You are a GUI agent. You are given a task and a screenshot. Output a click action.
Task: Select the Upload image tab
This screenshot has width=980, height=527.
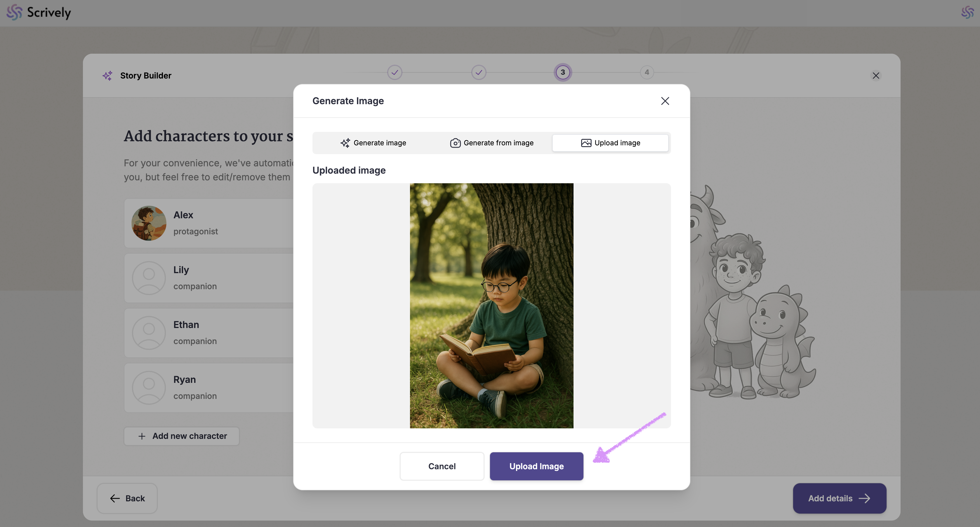610,143
